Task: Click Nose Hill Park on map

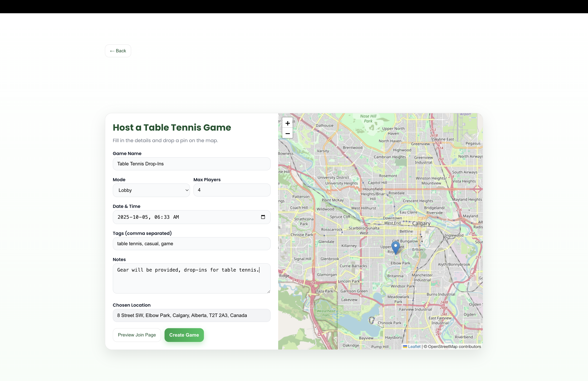Action: pos(368,118)
